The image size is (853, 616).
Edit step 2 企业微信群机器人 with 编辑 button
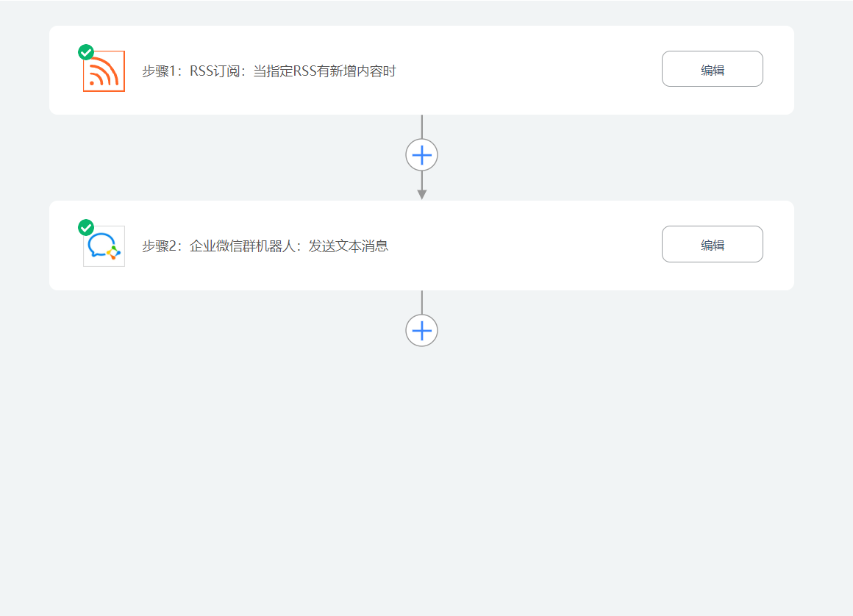click(712, 244)
